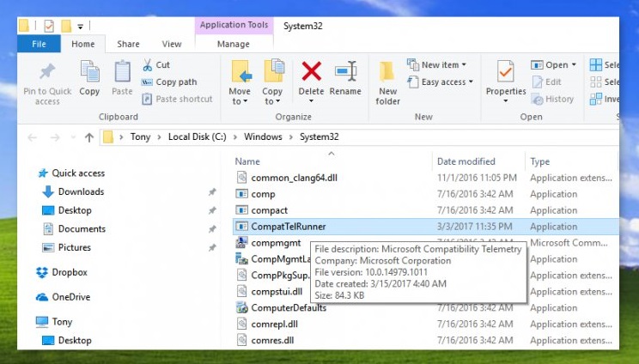Open OneDrive in navigation pane
Image resolution: width=639 pixels, height=364 pixels.
click(71, 297)
